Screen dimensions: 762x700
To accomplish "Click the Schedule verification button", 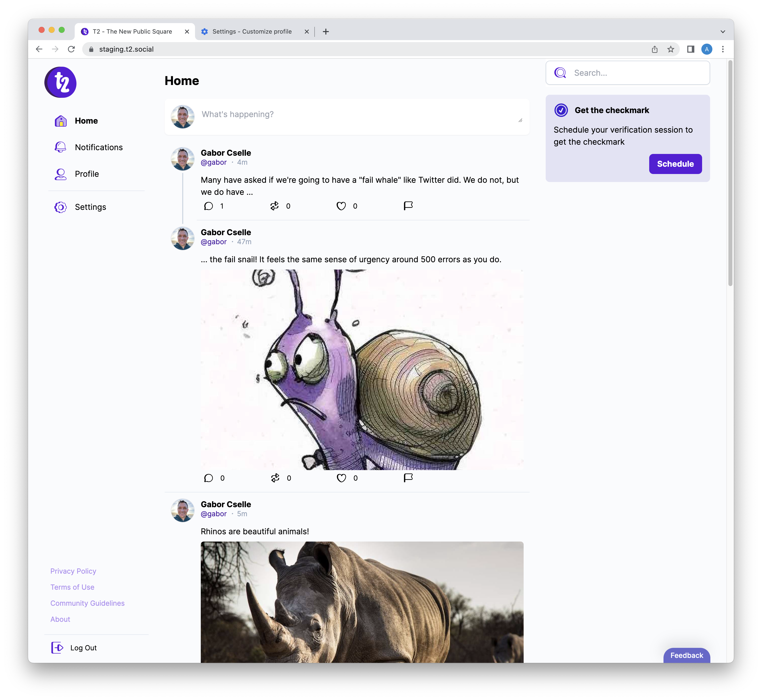I will pyautogui.click(x=675, y=164).
